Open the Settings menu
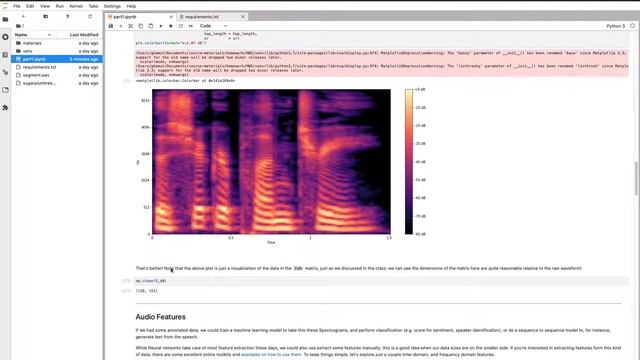 pos(112,6)
